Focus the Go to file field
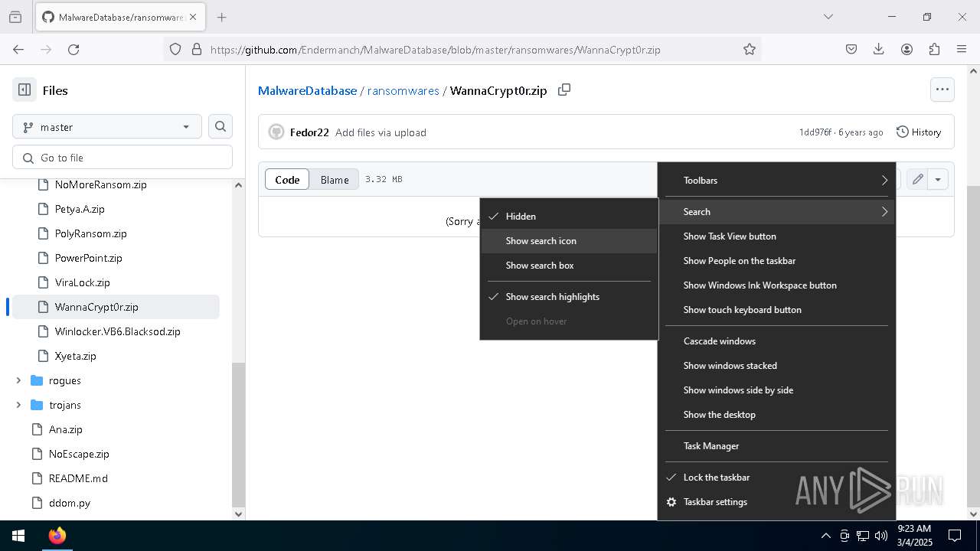 pos(122,158)
